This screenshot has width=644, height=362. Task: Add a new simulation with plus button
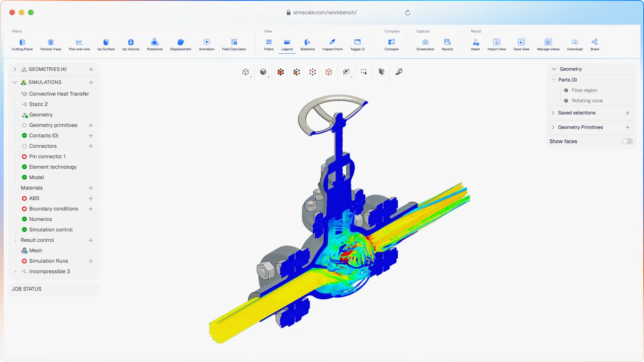(91, 82)
